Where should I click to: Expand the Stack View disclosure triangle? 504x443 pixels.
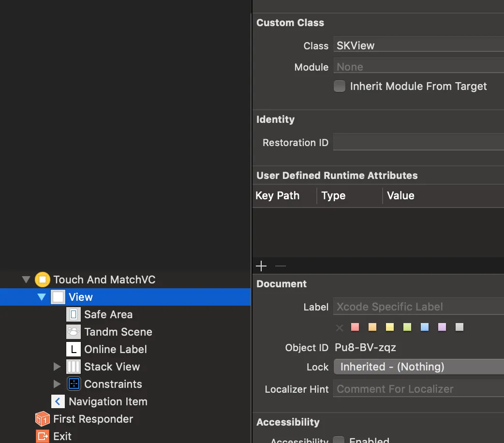[x=57, y=367]
